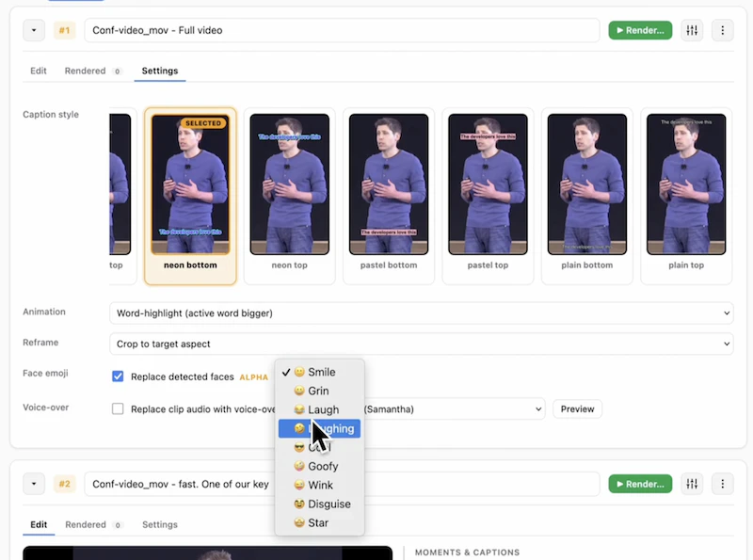Click the voice-over Preview button
Viewport: 753px width, 560px height.
point(577,409)
